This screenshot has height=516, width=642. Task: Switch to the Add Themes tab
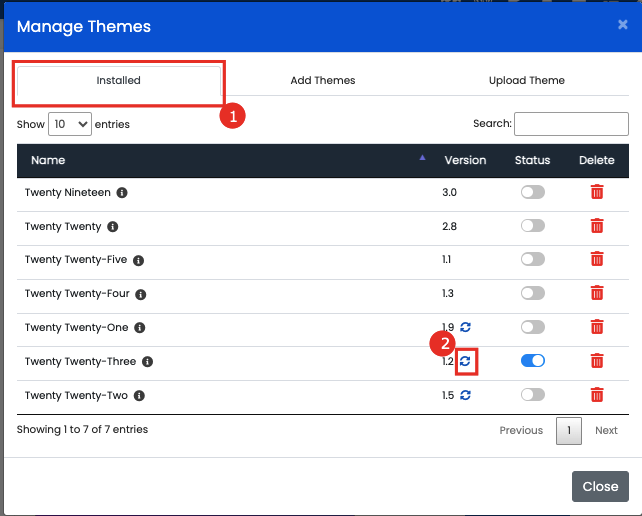point(323,81)
